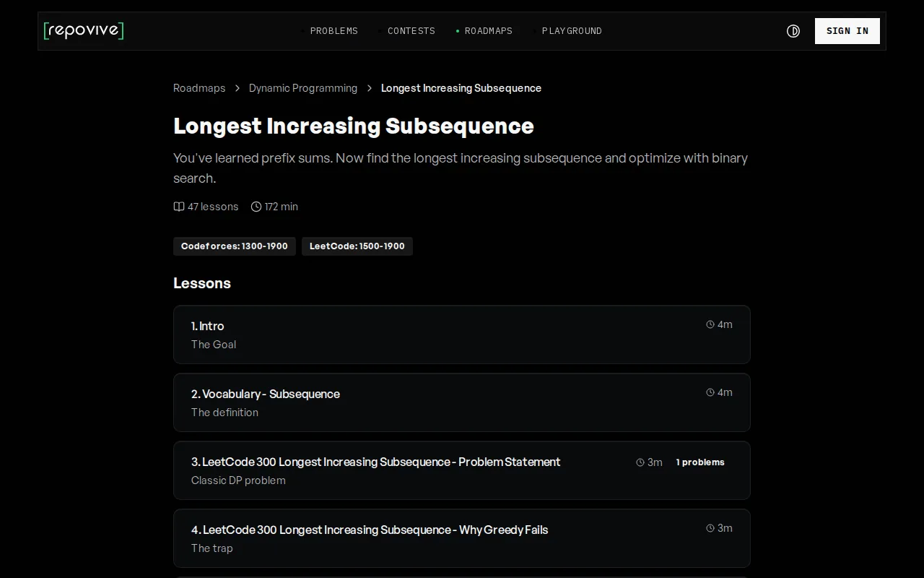Click the clock icon on Why Greedy Fails lesson
924x578 pixels.
click(x=710, y=529)
